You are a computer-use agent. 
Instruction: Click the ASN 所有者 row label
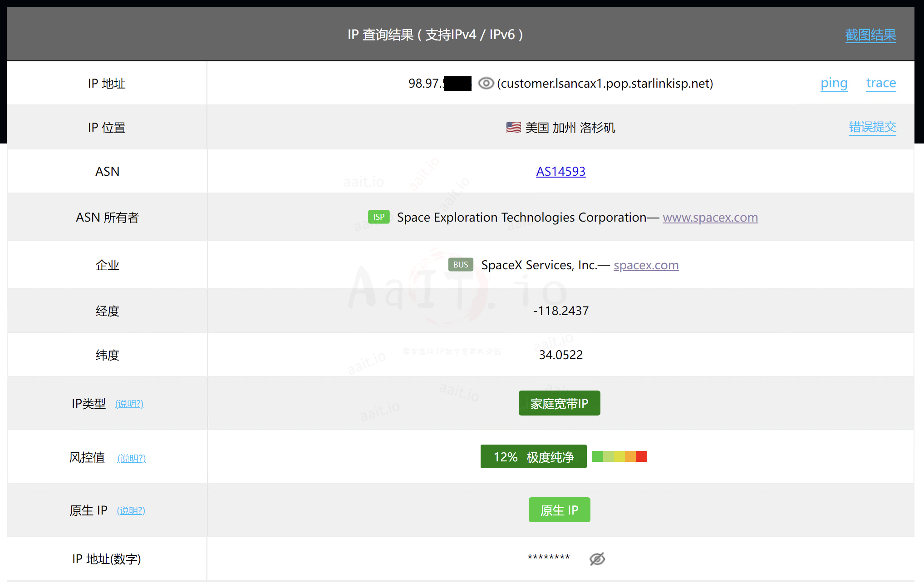click(x=107, y=218)
